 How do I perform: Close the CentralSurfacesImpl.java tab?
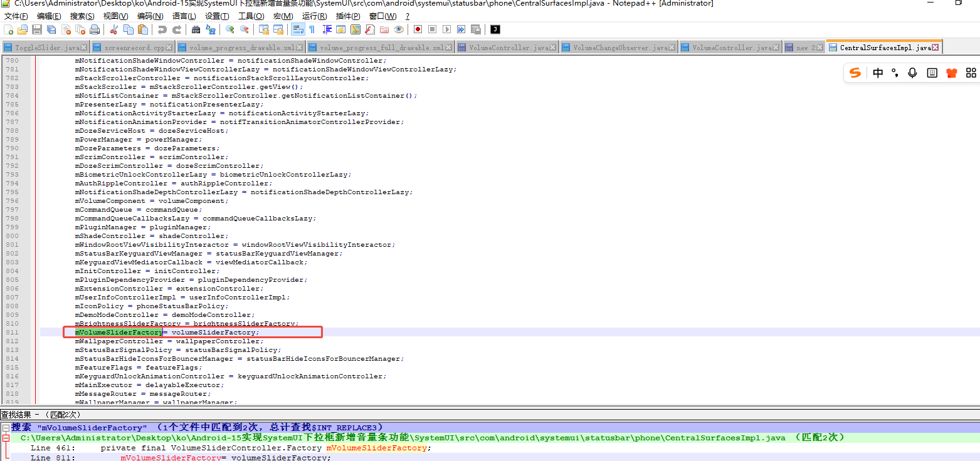(935, 48)
